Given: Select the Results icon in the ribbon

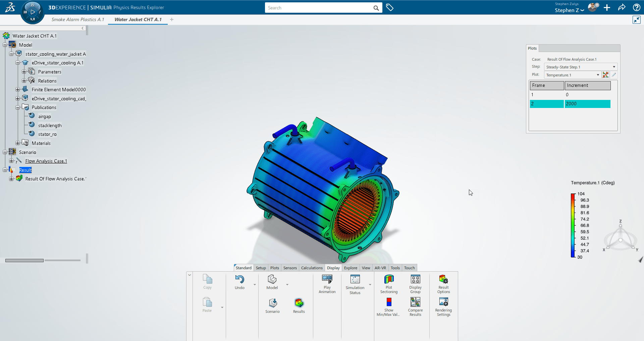Looking at the screenshot, I should pos(299,303).
